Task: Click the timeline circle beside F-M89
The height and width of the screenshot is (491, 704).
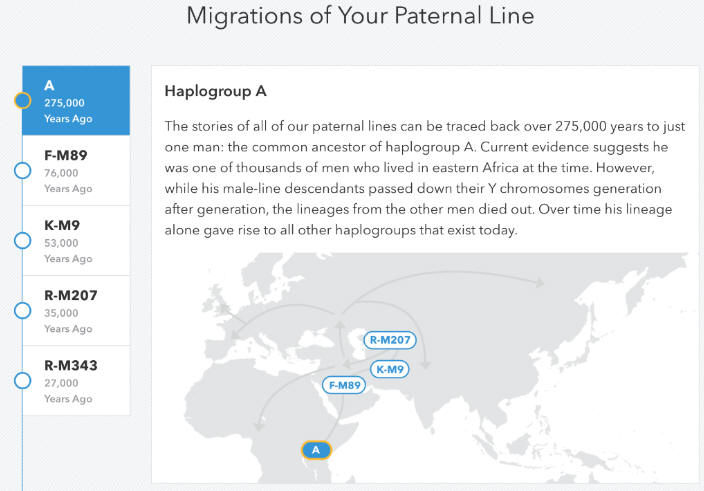Action: pos(22,171)
